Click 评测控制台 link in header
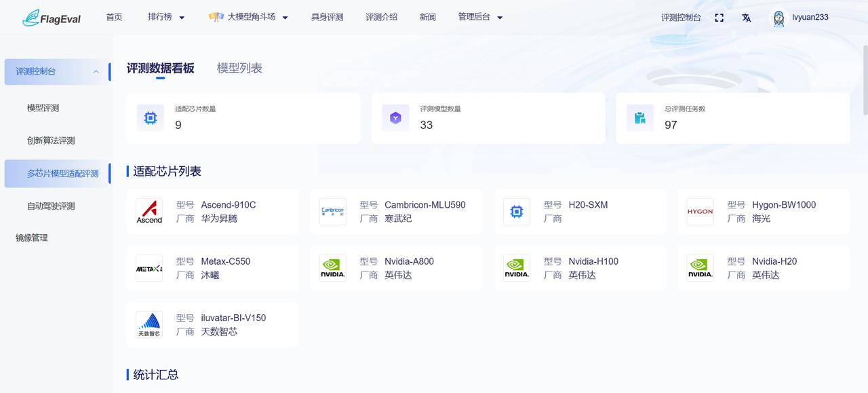This screenshot has height=393, width=868. click(681, 18)
